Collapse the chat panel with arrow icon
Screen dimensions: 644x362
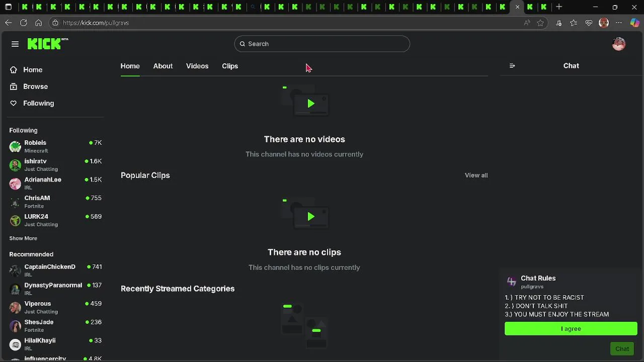click(x=512, y=66)
